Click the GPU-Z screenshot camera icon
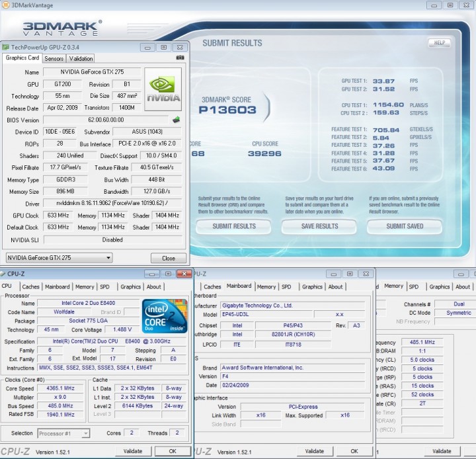Image resolution: width=476 pixels, height=459 pixels. click(180, 58)
